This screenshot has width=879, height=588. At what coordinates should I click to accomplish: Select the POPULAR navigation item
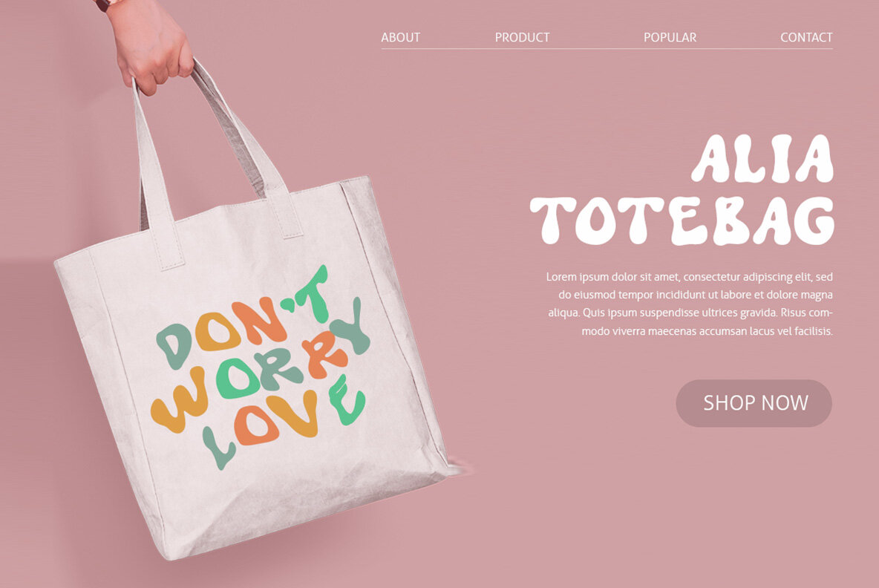tap(670, 38)
